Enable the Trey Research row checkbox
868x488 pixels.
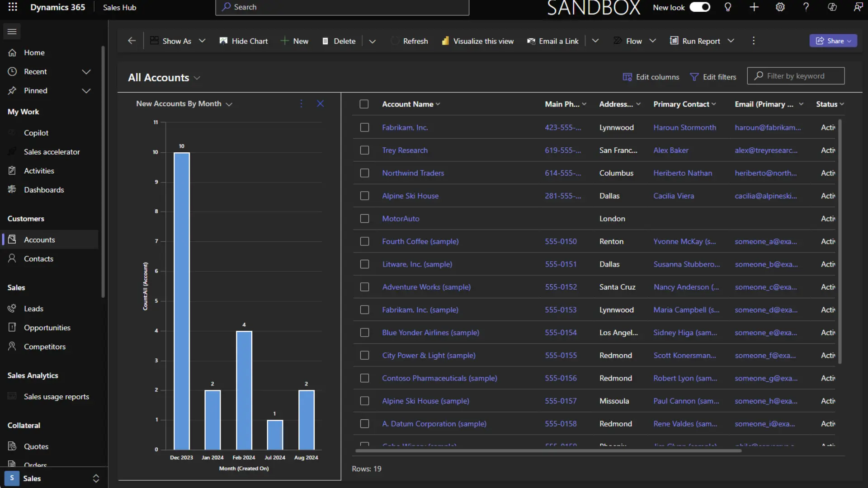(x=364, y=150)
